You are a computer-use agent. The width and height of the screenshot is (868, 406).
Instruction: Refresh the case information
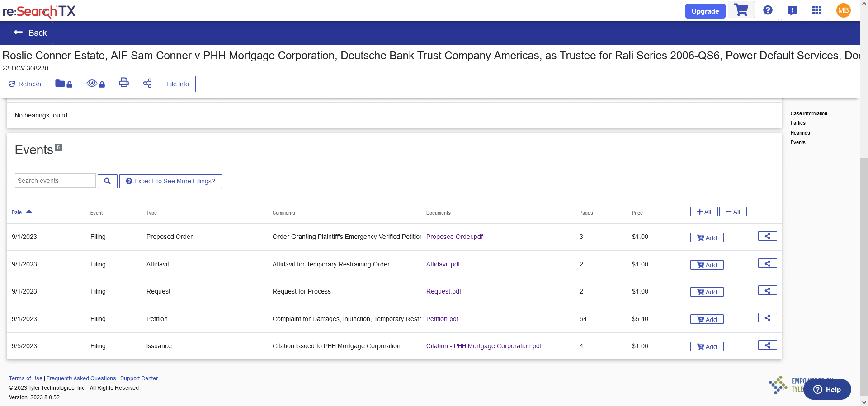click(x=25, y=84)
